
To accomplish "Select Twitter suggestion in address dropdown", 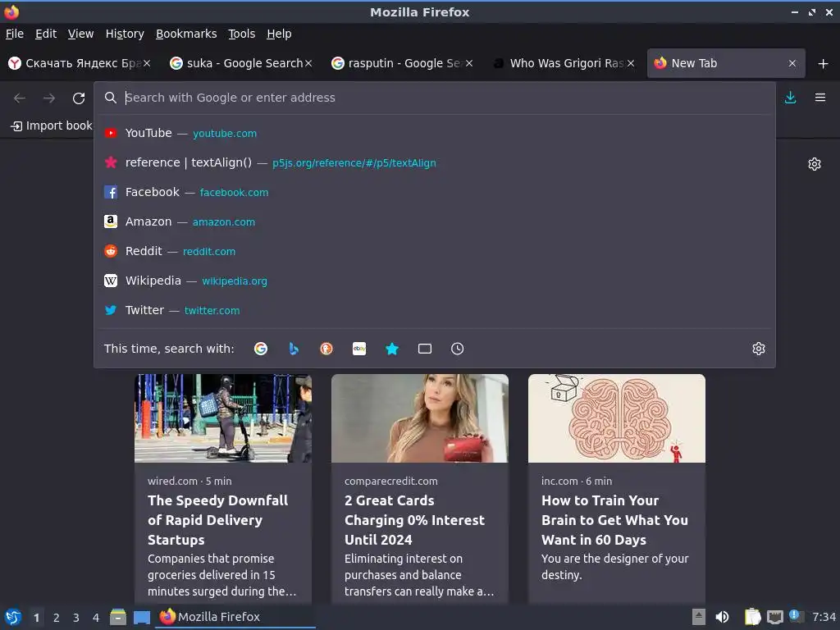I will (435, 309).
